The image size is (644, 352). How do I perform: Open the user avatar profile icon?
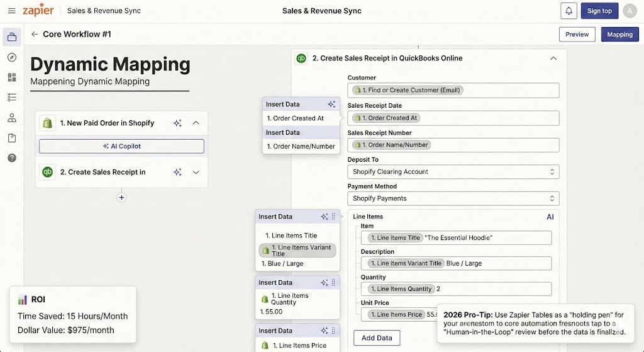630,11
